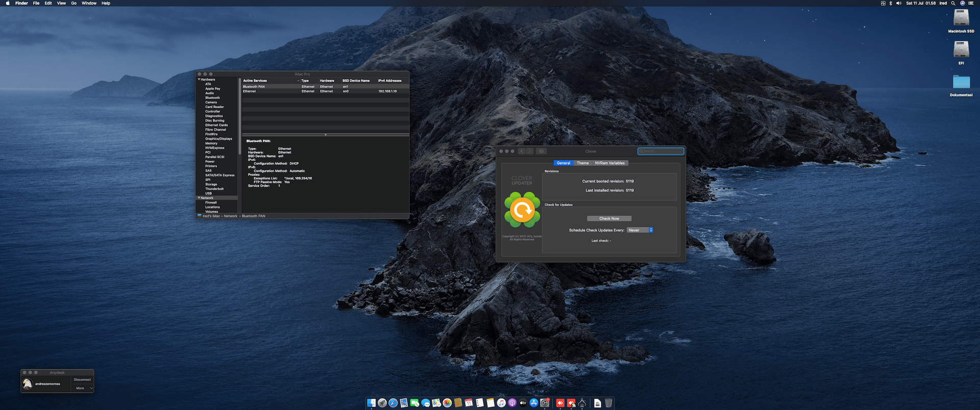Image resolution: width=980 pixels, height=410 pixels.
Task: Show all preferences grid icon in Clover
Action: [x=542, y=151]
